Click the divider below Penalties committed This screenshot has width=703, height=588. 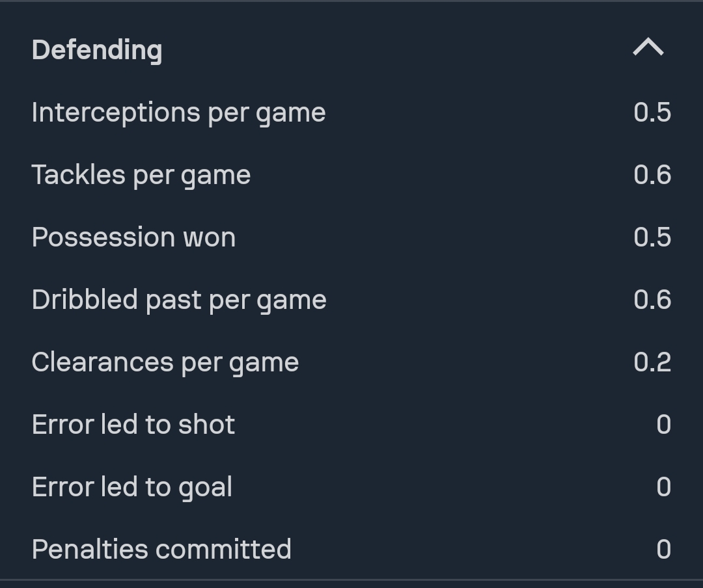351,580
